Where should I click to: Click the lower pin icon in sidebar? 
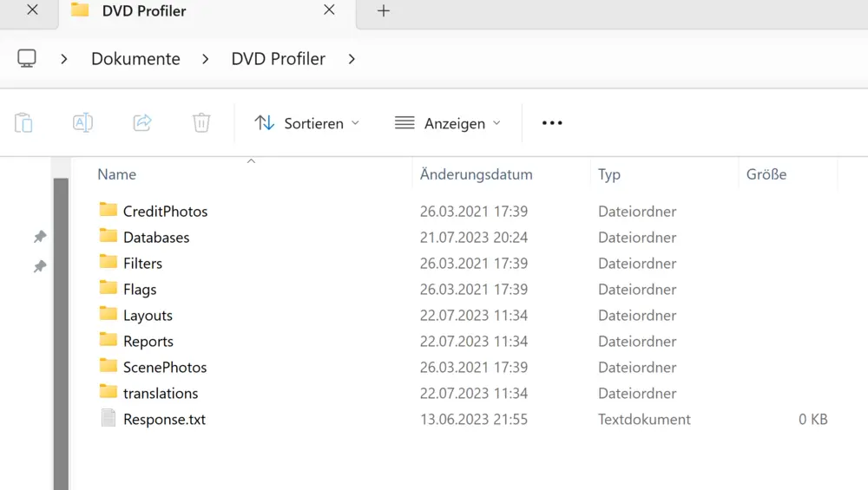pos(40,266)
